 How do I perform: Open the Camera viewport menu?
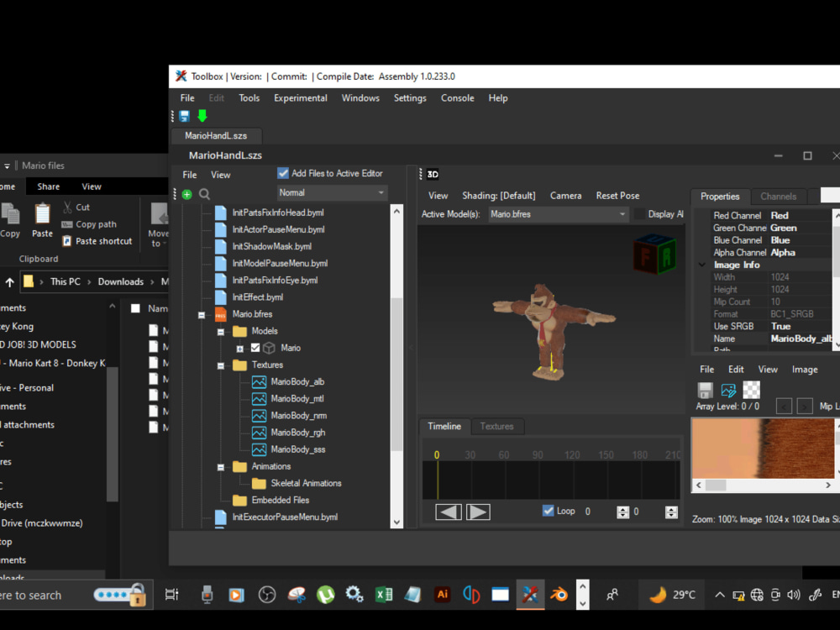coord(565,196)
